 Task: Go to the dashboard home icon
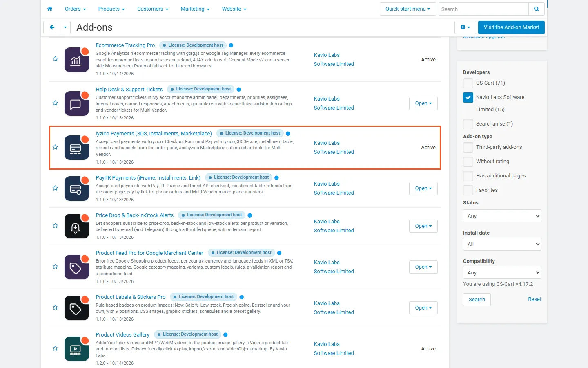pyautogui.click(x=50, y=9)
